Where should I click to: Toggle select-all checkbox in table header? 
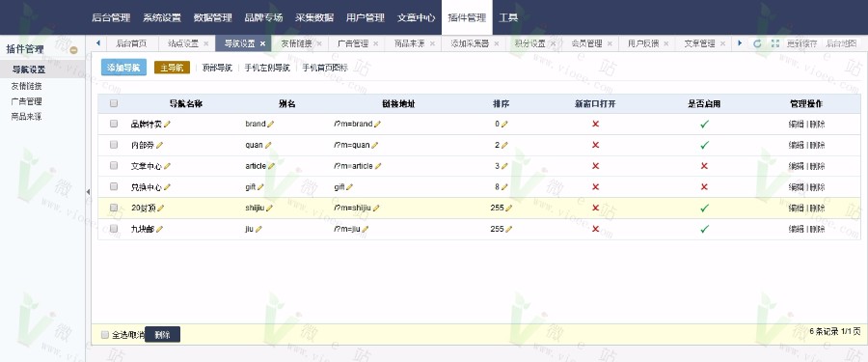114,103
